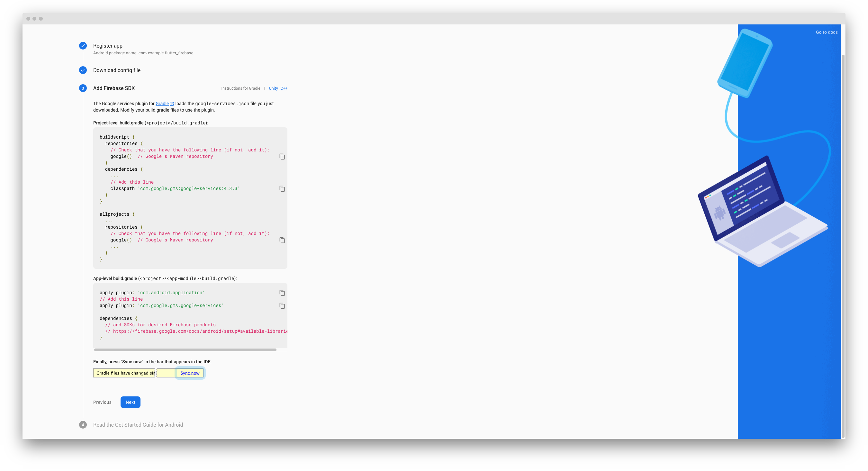Copy the google-services classpath line

point(282,189)
